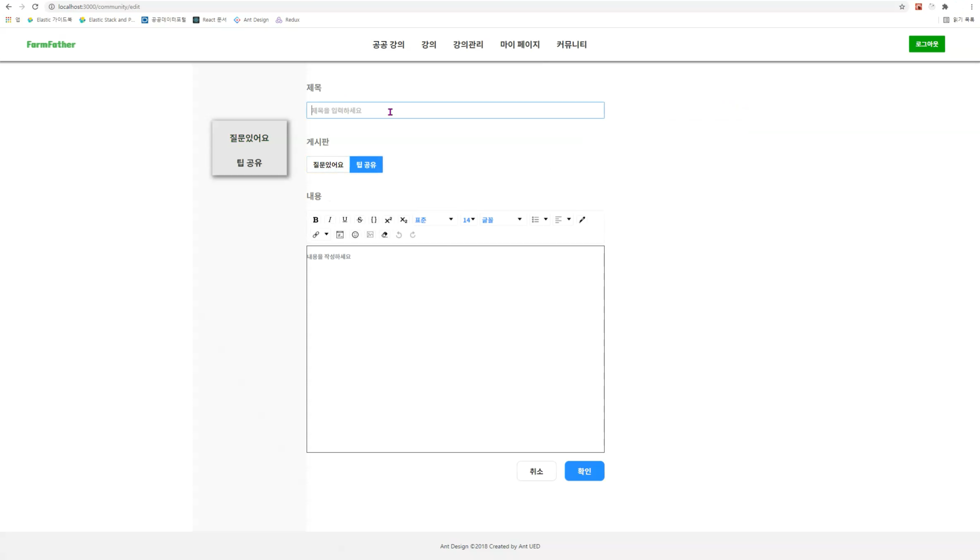Insert emoji with the smiley icon

coord(355,235)
